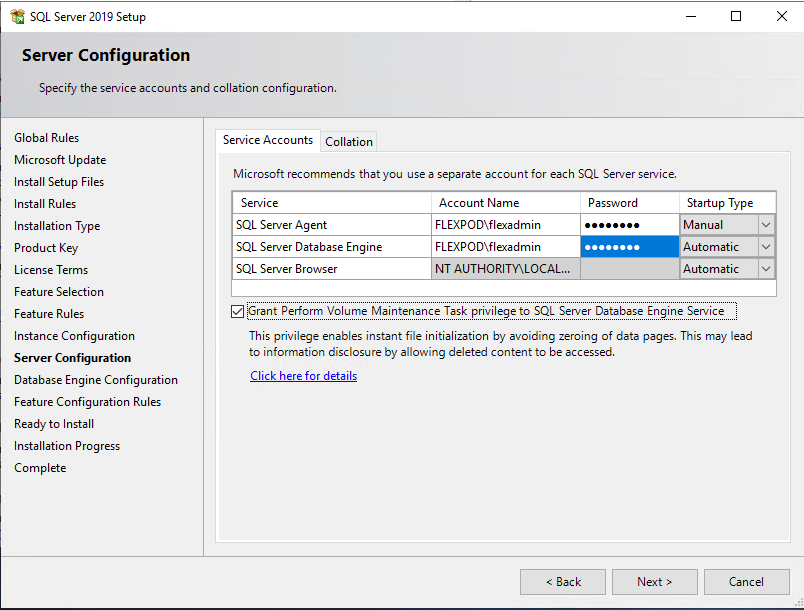The height and width of the screenshot is (610, 804).
Task: Select Microsoft Update in the setup steps
Action: (x=60, y=160)
